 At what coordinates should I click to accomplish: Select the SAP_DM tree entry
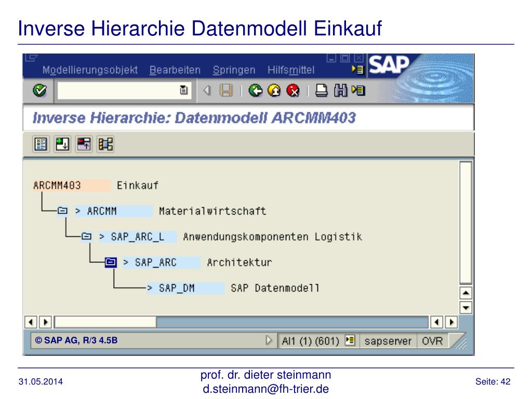coord(185,288)
